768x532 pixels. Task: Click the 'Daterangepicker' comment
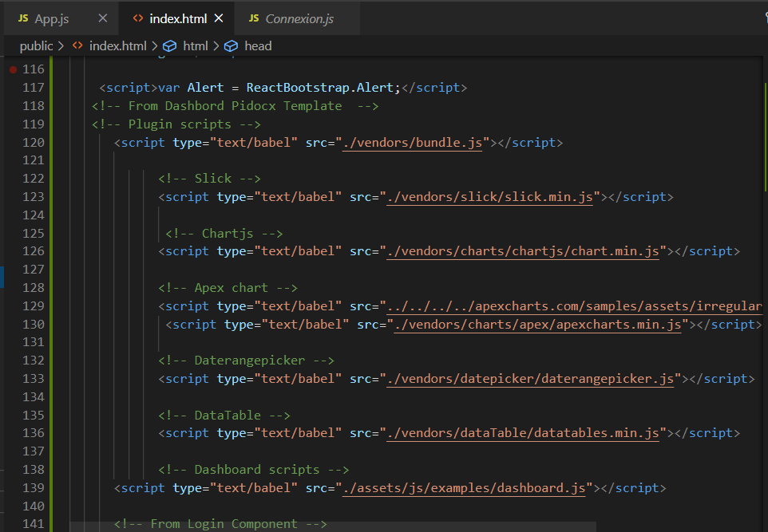(246, 361)
